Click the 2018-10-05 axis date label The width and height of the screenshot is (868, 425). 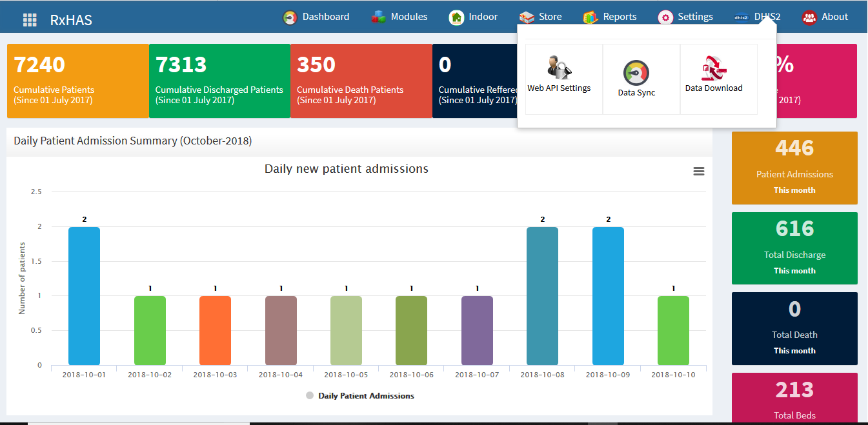coord(346,375)
